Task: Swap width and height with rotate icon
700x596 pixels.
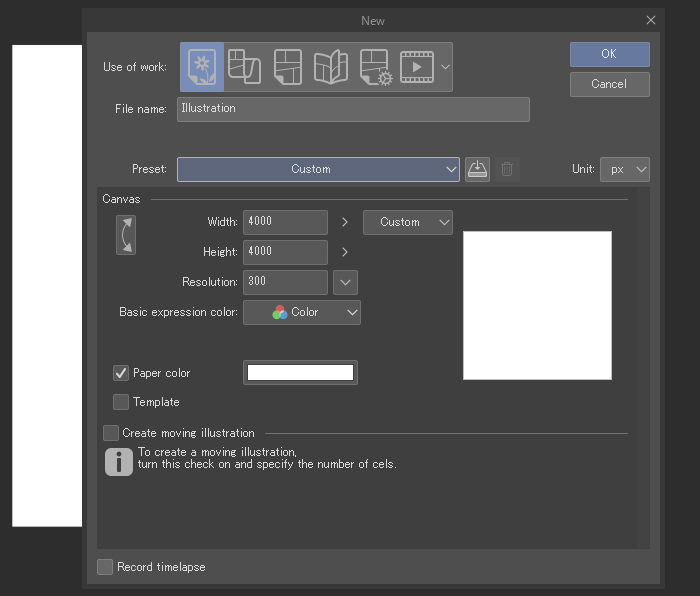Action: click(126, 235)
